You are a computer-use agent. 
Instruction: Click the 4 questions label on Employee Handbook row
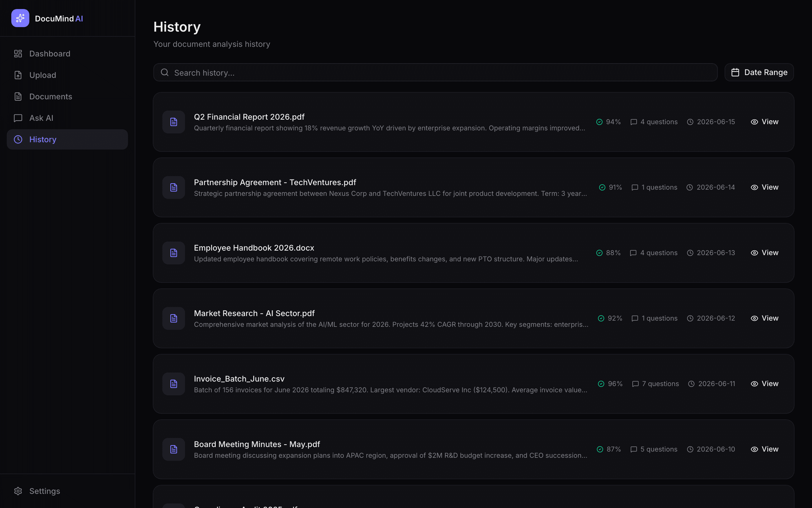coord(659,253)
